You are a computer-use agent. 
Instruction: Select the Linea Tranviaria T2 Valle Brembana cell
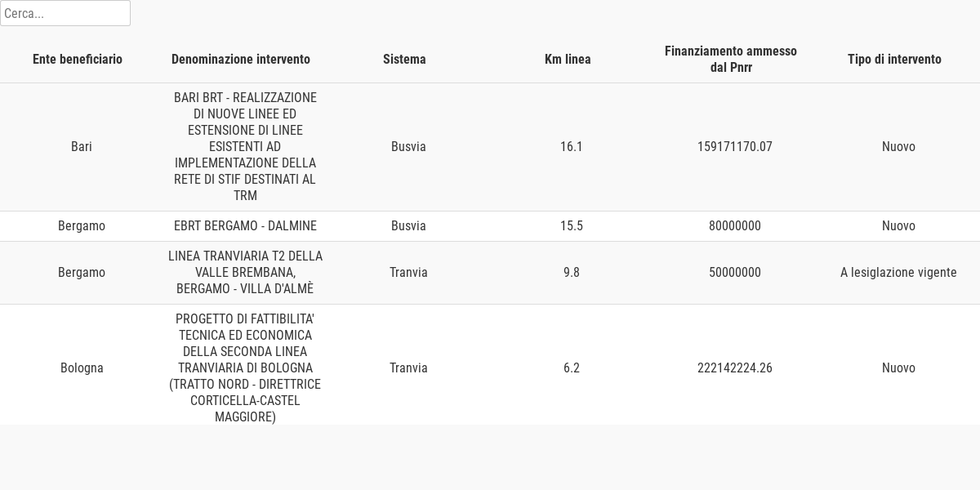(x=245, y=273)
